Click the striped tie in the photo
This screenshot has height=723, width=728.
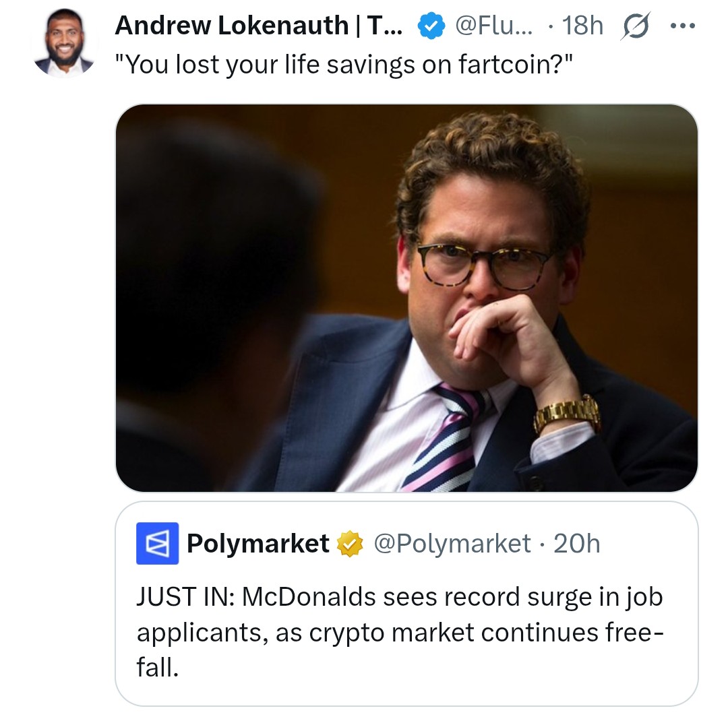pyautogui.click(x=446, y=438)
